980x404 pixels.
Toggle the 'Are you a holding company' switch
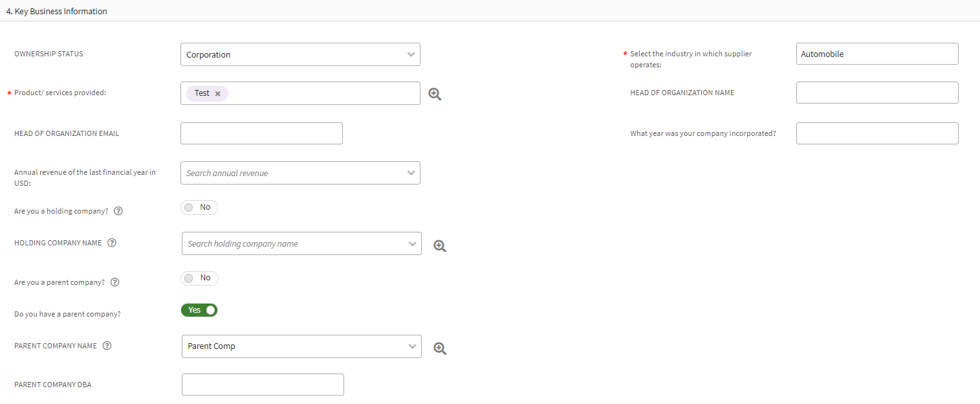pos(199,207)
